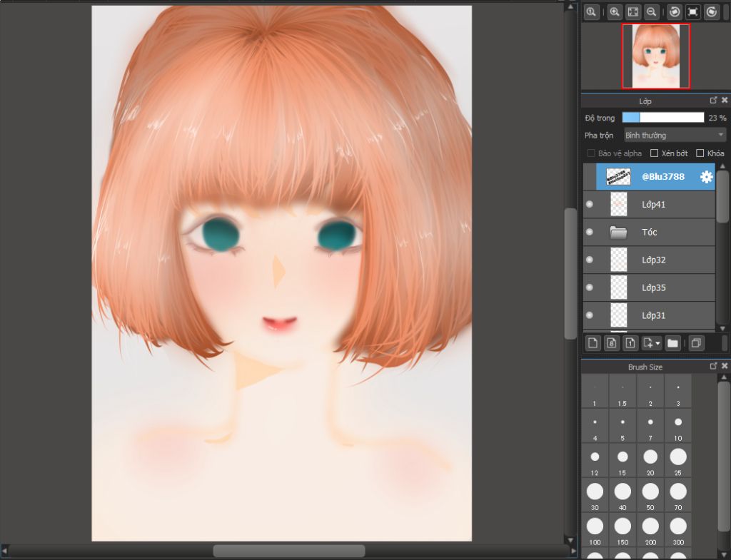
Task: Rotate canvas right in navigator toolbar
Action: tap(711, 12)
